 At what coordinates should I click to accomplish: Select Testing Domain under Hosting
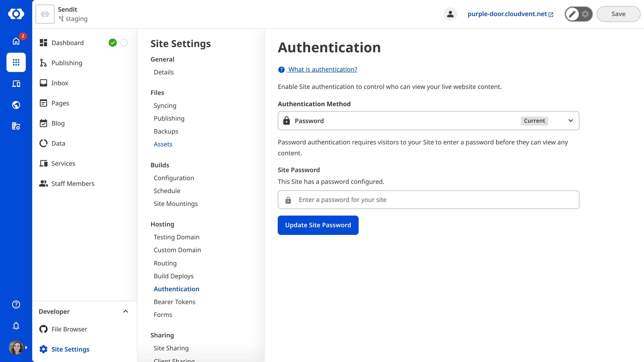(x=176, y=237)
